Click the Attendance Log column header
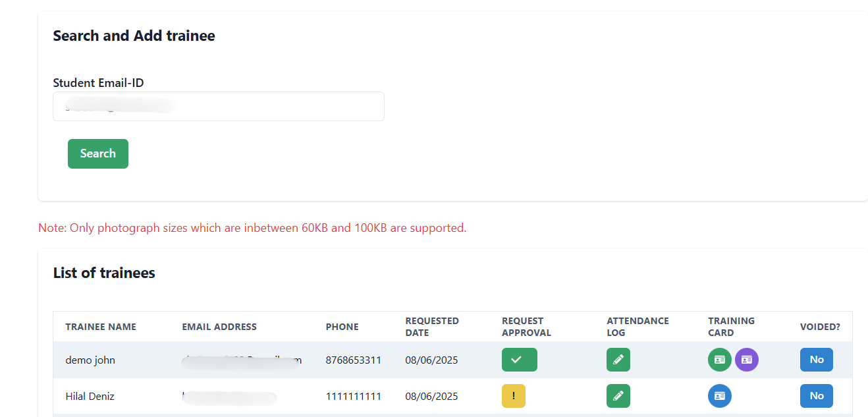The width and height of the screenshot is (868, 417). [637, 327]
